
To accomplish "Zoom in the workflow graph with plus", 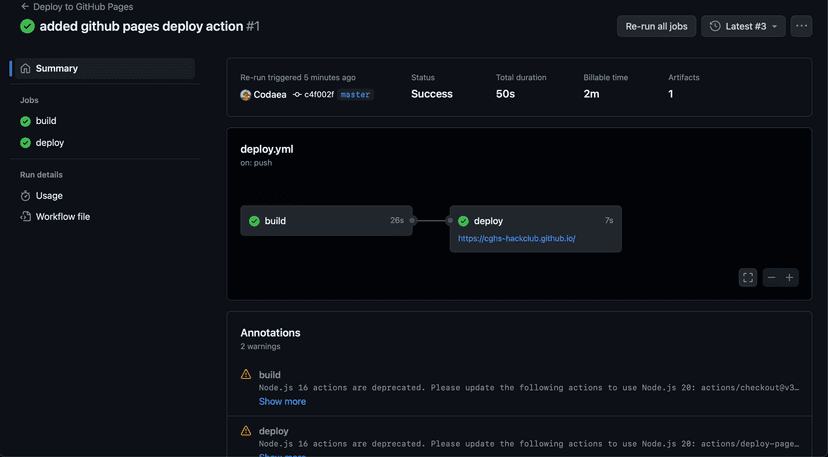I will 790,278.
